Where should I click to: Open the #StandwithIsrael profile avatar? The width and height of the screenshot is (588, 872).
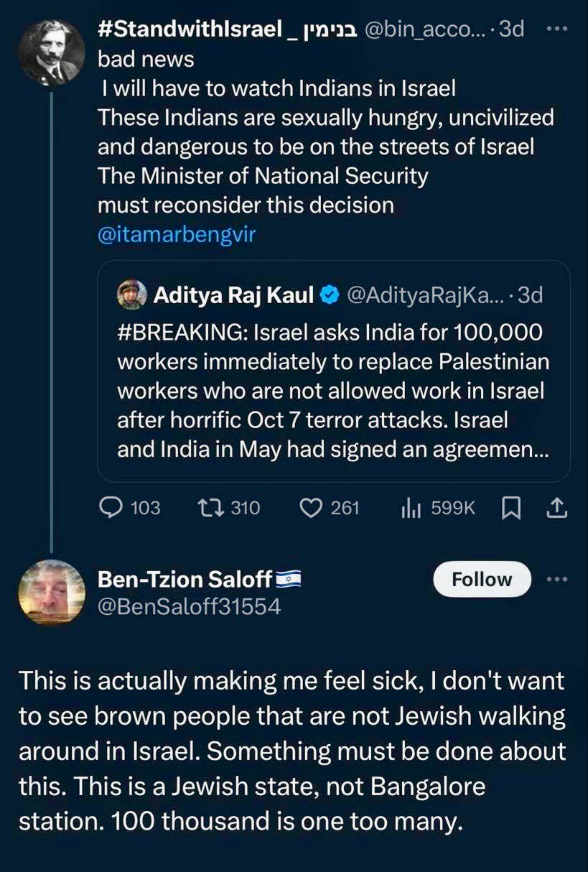[x=52, y=52]
